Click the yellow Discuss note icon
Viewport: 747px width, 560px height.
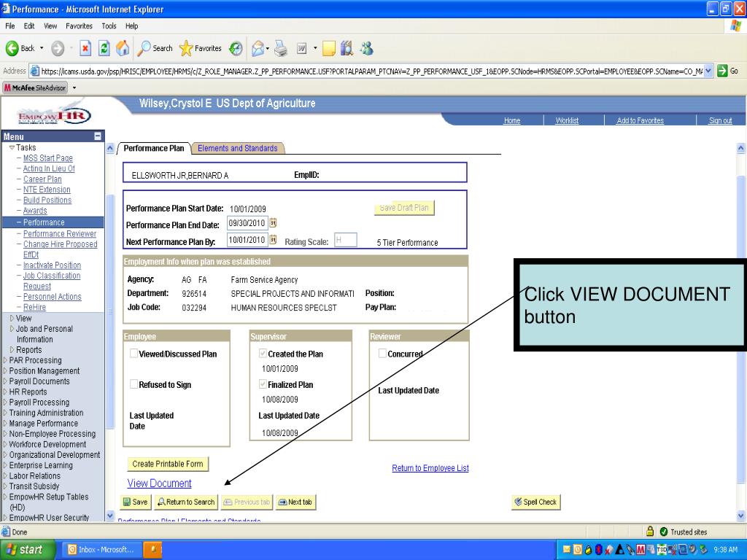pyautogui.click(x=329, y=49)
